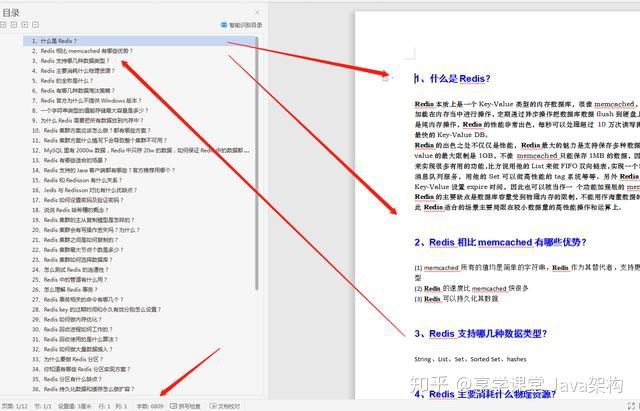Click the 行: 1 row indicator
This screenshot has width=640, height=411.
tap(104, 407)
